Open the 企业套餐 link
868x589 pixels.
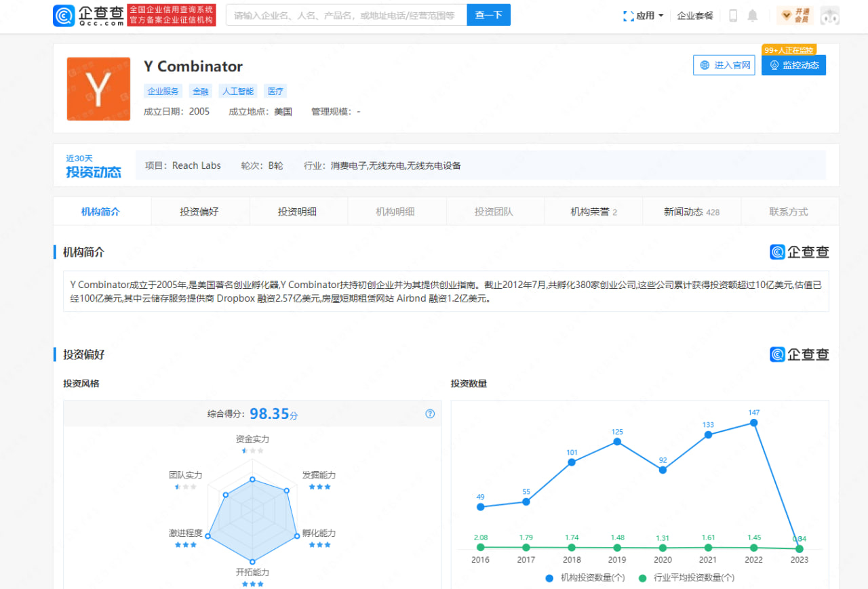695,16
